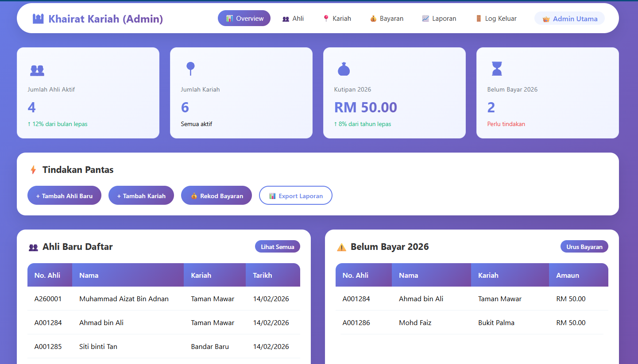Click the Tambah Ahli Baru button
Image resolution: width=638 pixels, height=364 pixels.
coord(64,195)
